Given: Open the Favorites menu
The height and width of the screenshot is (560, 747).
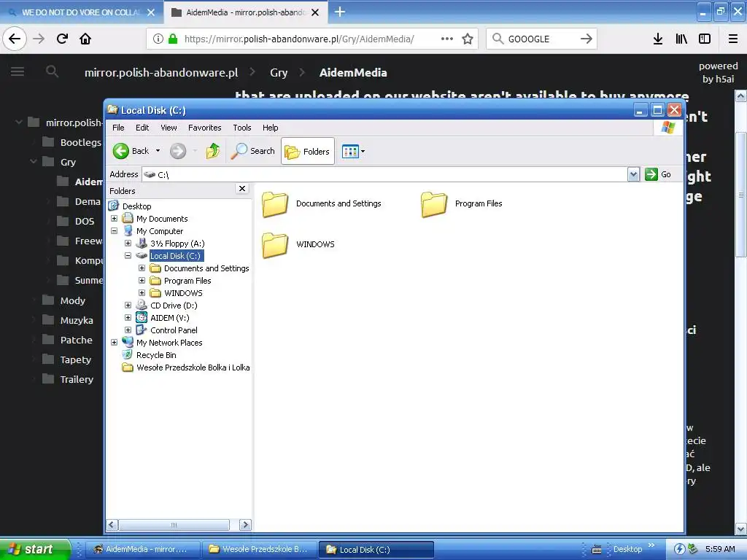Looking at the screenshot, I should point(204,128).
